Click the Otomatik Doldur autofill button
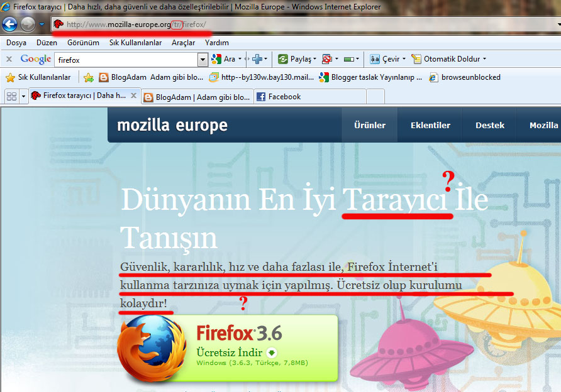Screen dimensions: 561x392 [x=446, y=59]
